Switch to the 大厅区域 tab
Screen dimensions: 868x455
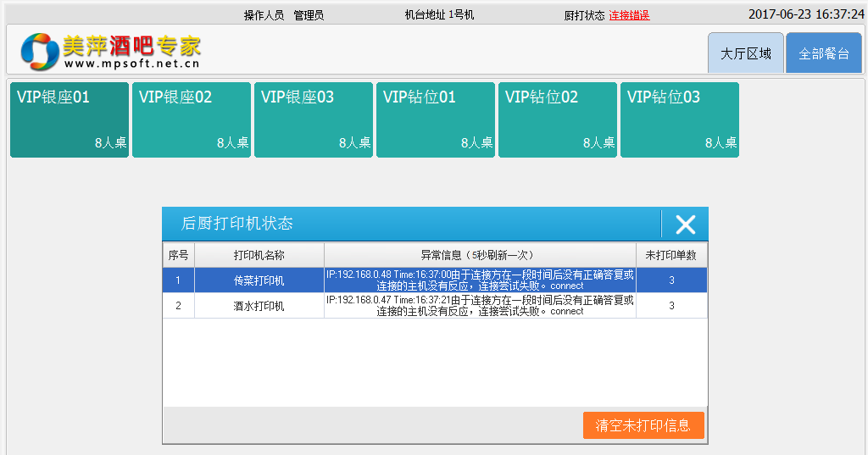[x=746, y=53]
